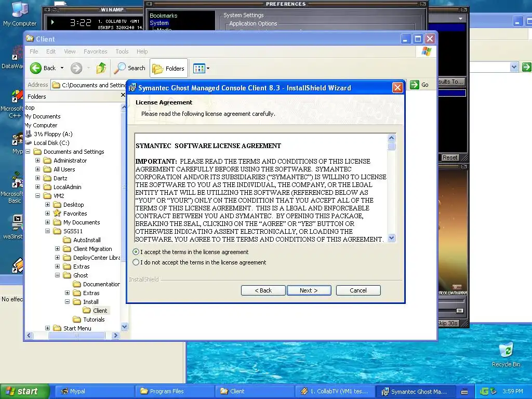Click the Windows start button
532x399 pixels.
click(x=25, y=391)
